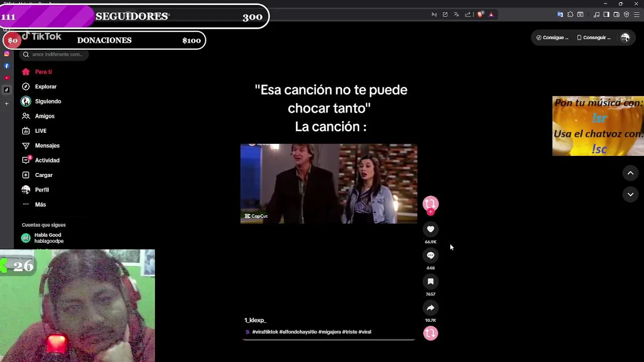This screenshot has width=644, height=362.
Task: Share the video with the arrow icon
Action: tap(431, 308)
